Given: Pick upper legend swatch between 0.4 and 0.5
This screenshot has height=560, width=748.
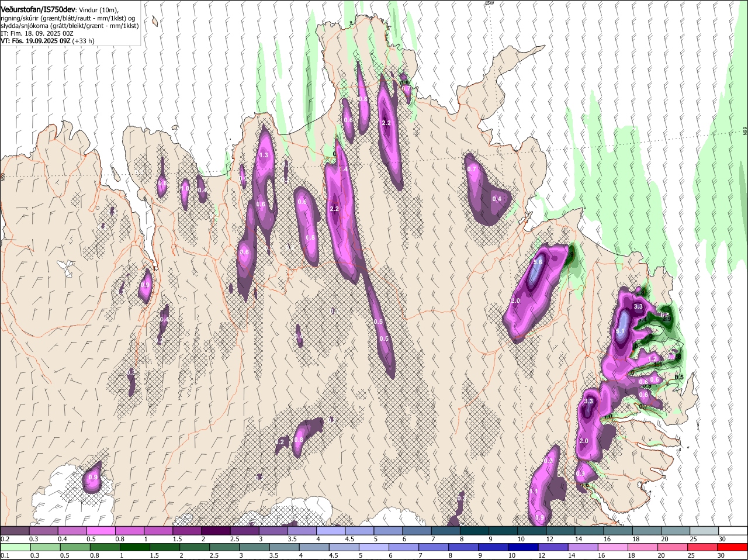Looking at the screenshot, I should [x=72, y=530].
